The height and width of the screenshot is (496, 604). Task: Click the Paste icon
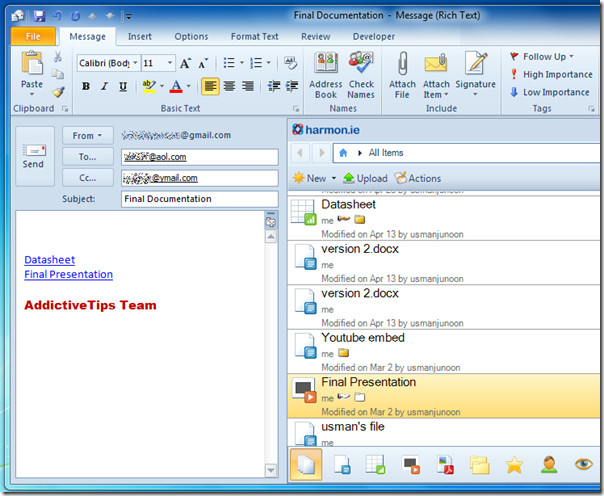point(32,63)
